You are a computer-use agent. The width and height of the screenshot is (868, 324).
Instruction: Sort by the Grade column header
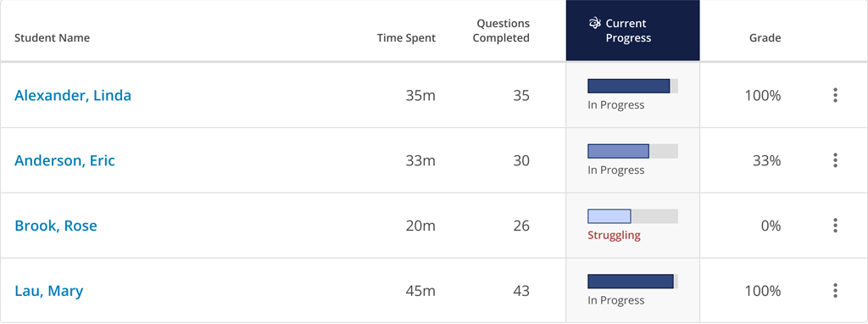coord(765,38)
